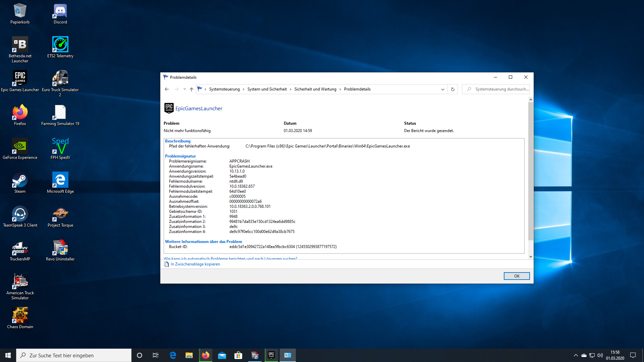This screenshot has width=644, height=362.
Task: Open the Epic Games Launcher taskbar button
Action: [x=271, y=355]
